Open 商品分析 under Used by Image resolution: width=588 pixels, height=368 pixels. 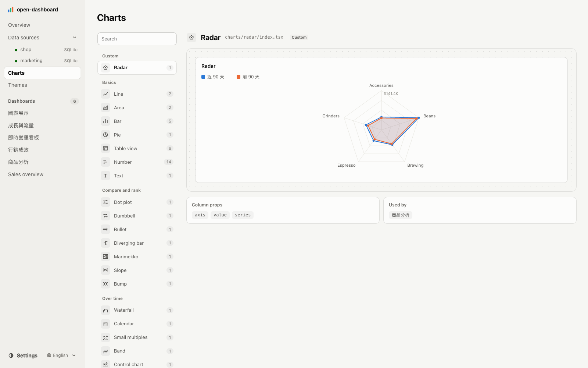[401, 215]
